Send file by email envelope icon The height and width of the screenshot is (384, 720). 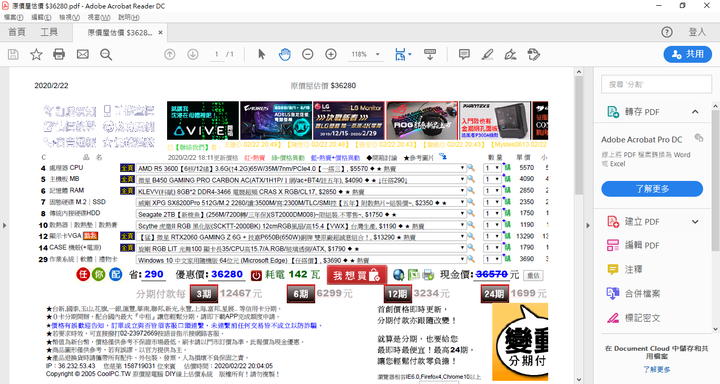click(83, 54)
